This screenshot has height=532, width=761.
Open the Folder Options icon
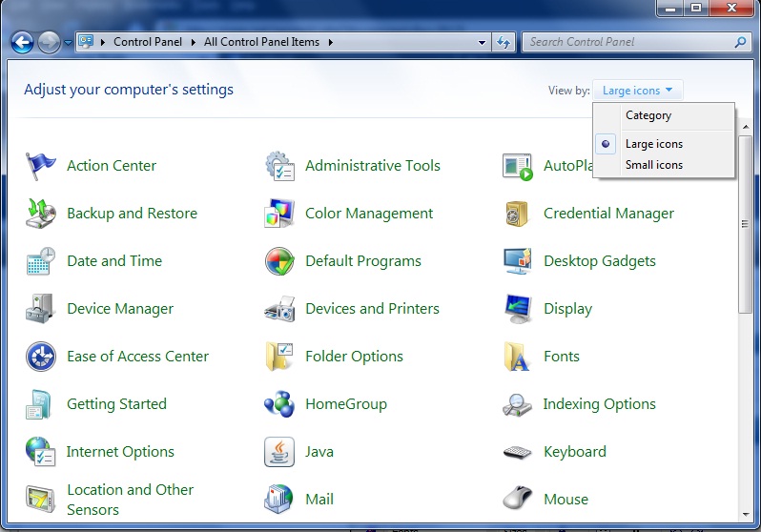coord(279,357)
